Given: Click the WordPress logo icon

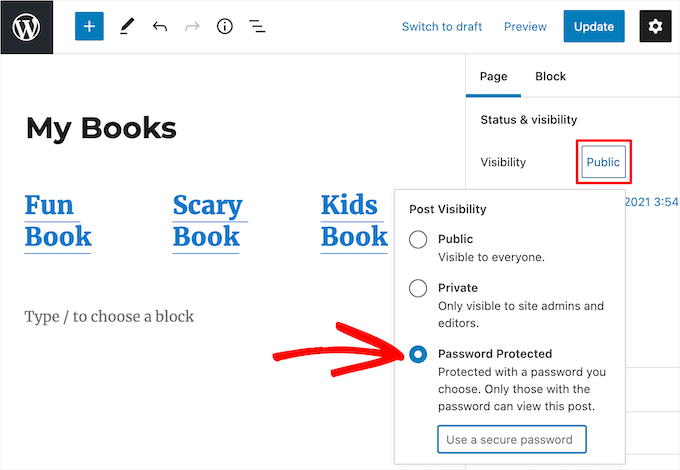Looking at the screenshot, I should click(x=26, y=27).
